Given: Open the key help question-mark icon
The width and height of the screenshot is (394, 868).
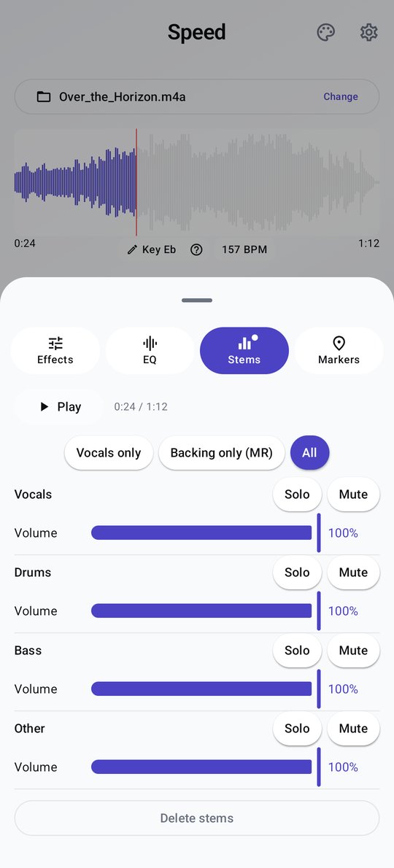Looking at the screenshot, I should click(196, 249).
